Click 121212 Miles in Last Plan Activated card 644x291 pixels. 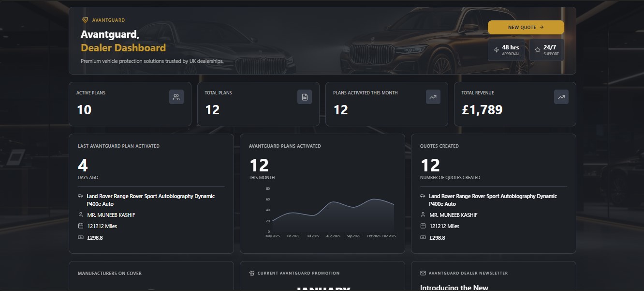[x=102, y=226]
